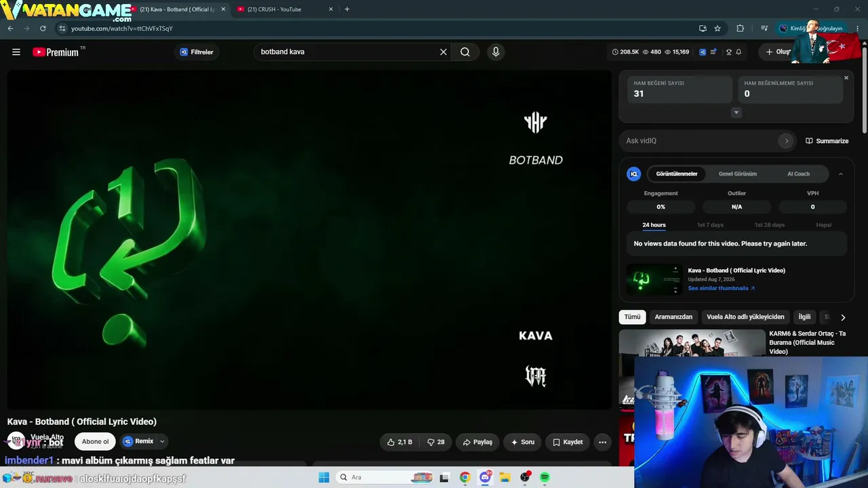
Task: Click the Paylaş share button
Action: click(x=477, y=442)
